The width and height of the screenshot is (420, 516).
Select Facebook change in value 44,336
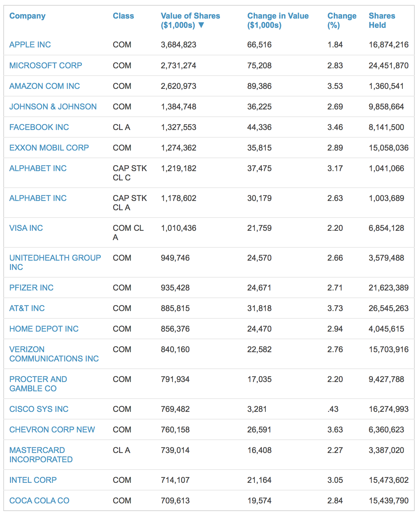[259, 127]
